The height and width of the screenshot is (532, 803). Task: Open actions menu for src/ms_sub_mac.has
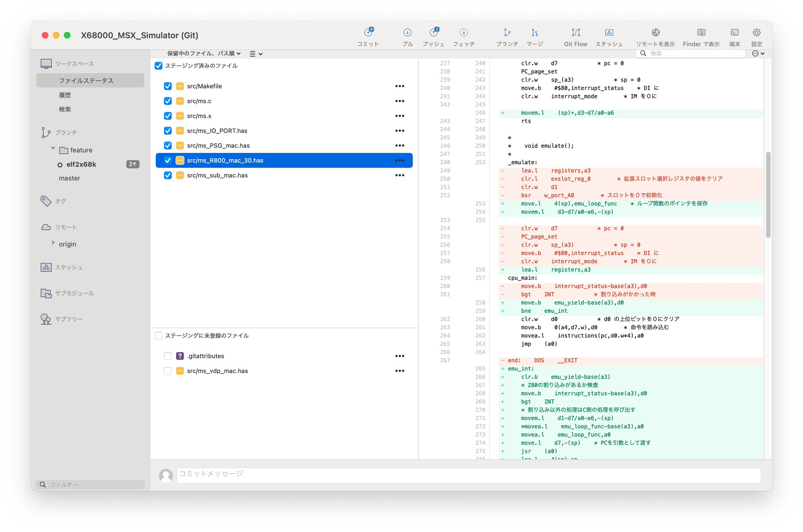click(x=400, y=175)
